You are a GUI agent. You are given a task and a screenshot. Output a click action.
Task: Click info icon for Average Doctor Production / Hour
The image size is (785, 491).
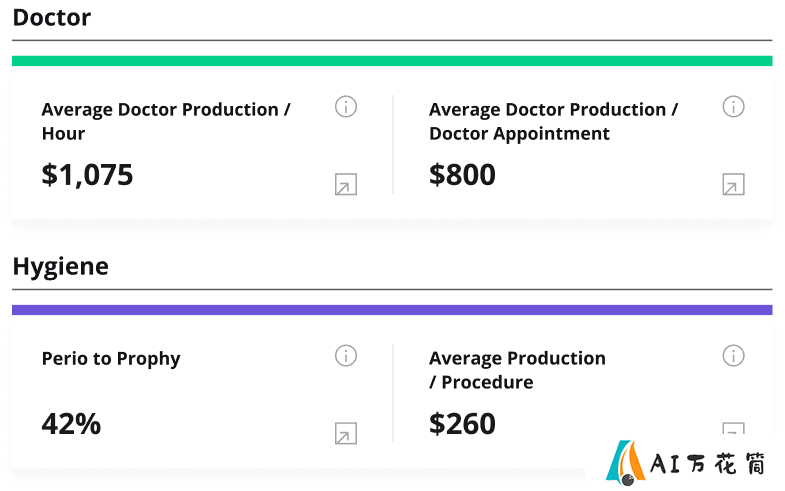[x=345, y=107]
